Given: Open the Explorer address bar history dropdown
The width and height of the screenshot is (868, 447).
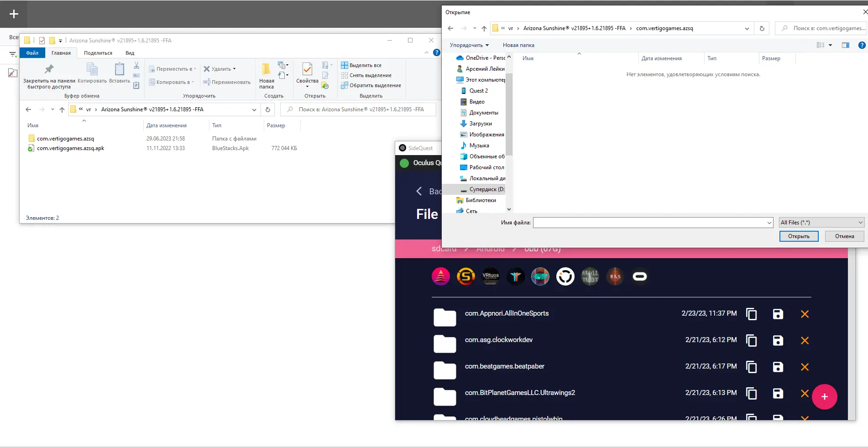Looking at the screenshot, I should point(254,109).
